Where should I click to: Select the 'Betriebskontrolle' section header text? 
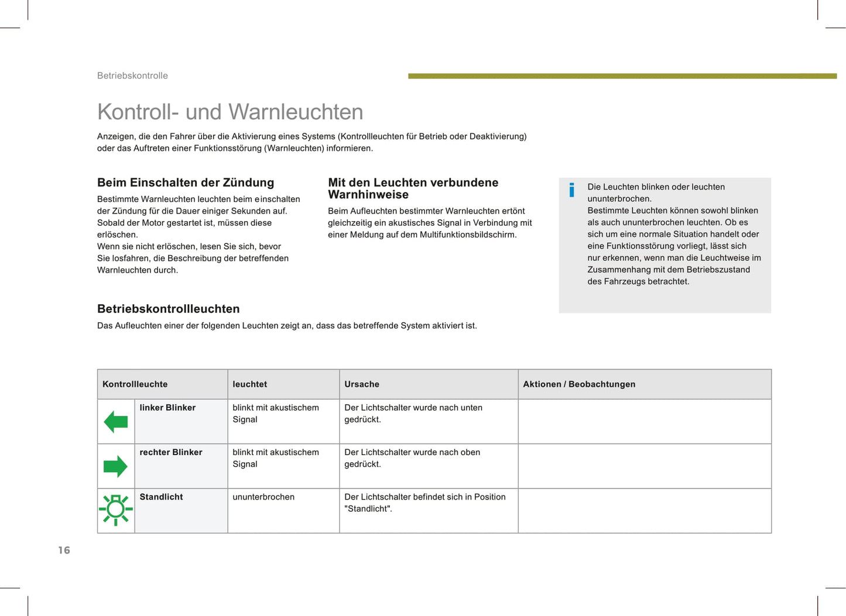[132, 75]
